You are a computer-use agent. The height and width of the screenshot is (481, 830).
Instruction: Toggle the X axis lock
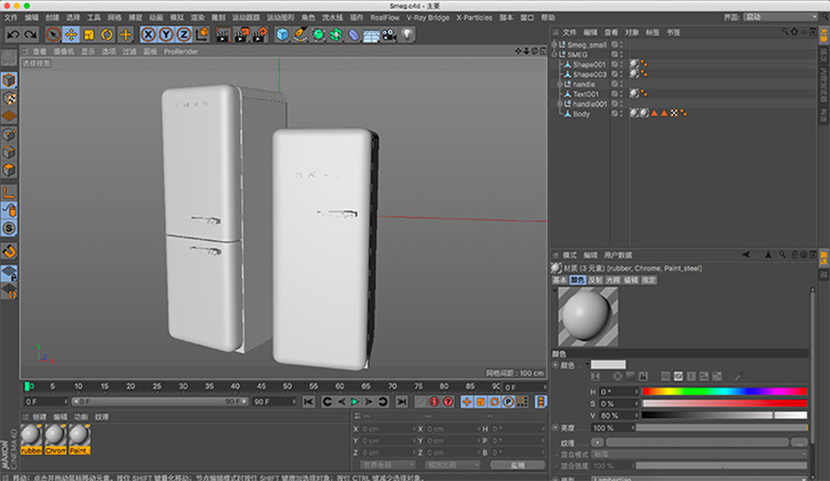tap(148, 35)
